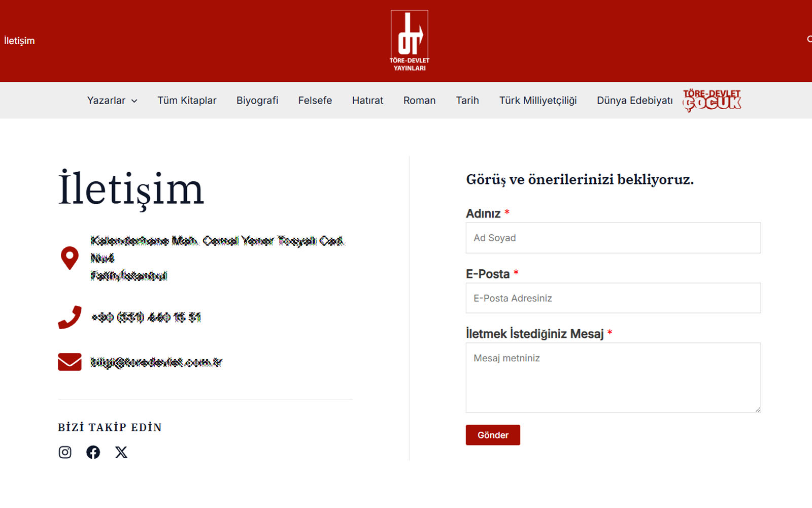Open the Facebook page icon
This screenshot has width=812, height=508.
(93, 452)
